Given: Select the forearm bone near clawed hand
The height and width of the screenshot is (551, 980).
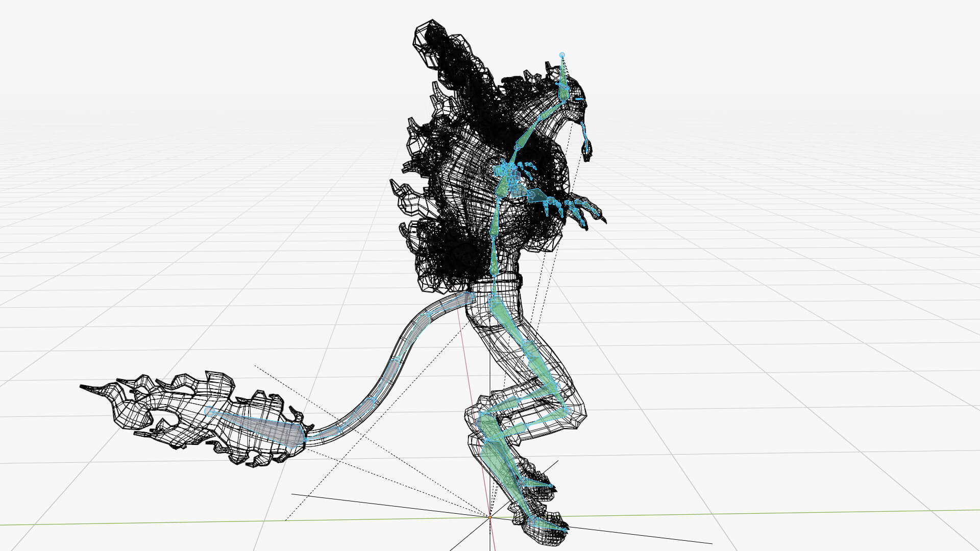Looking at the screenshot, I should 537,197.
